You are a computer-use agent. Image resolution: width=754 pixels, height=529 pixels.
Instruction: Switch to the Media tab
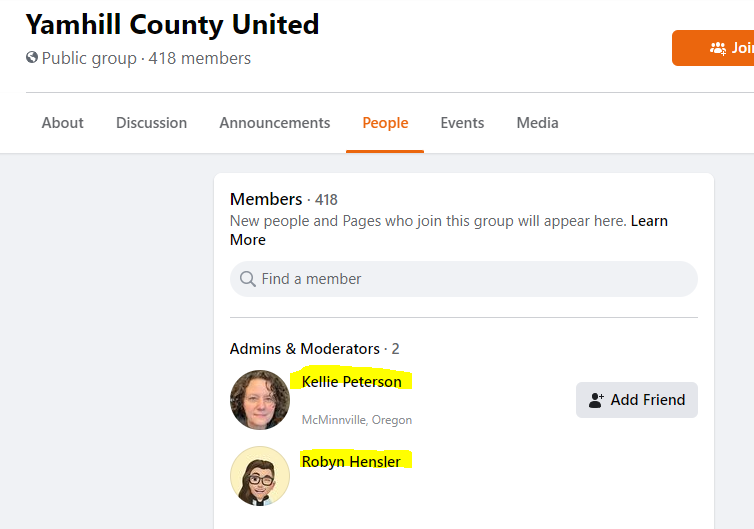click(538, 123)
